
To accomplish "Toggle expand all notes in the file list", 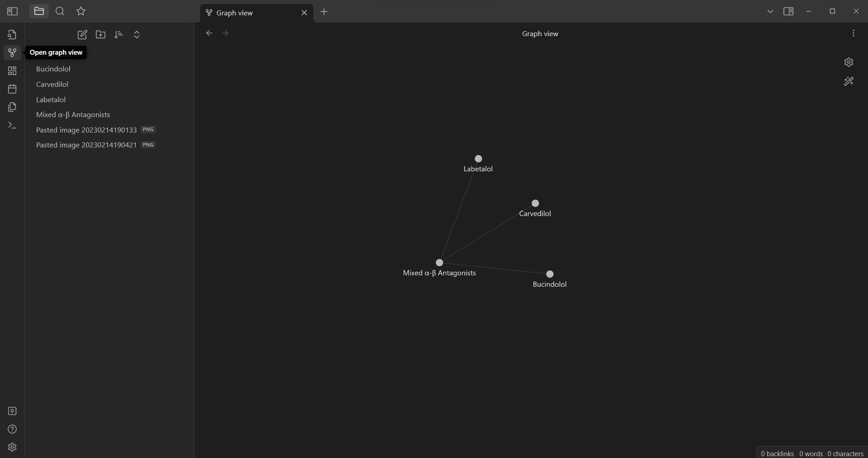I will tap(137, 34).
